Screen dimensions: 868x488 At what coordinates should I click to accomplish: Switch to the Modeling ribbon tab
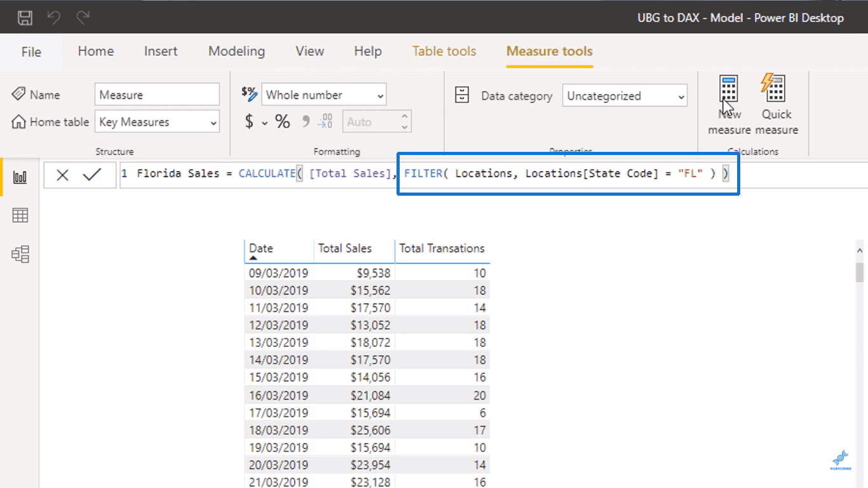[236, 51]
